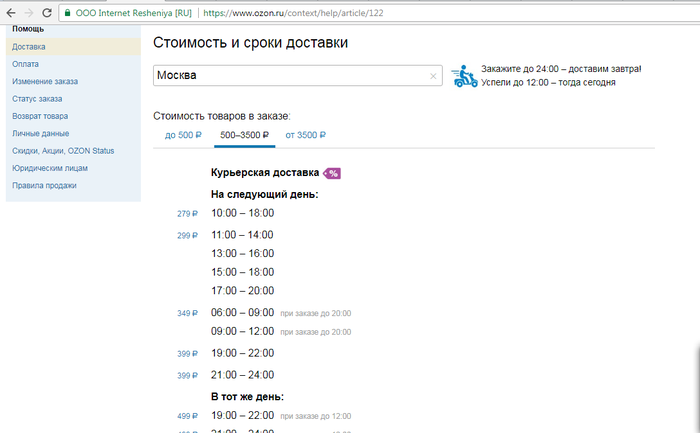This screenshot has height=433, width=700.
Task: Click 'Успели до 12:00' promo text
Action: click(x=548, y=83)
